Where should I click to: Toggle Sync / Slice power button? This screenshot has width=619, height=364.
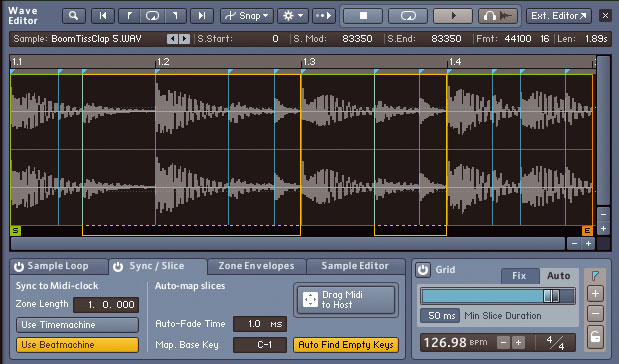[x=118, y=267]
